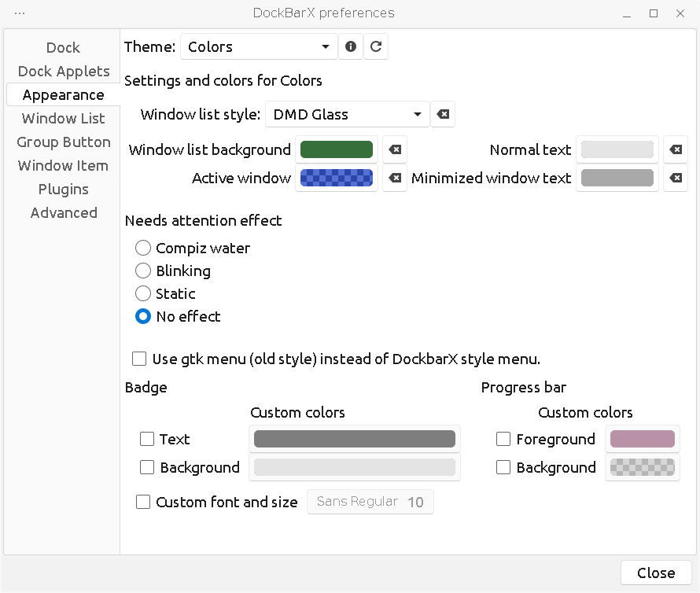Reset Minimized window text color
700x593 pixels.
(x=676, y=179)
